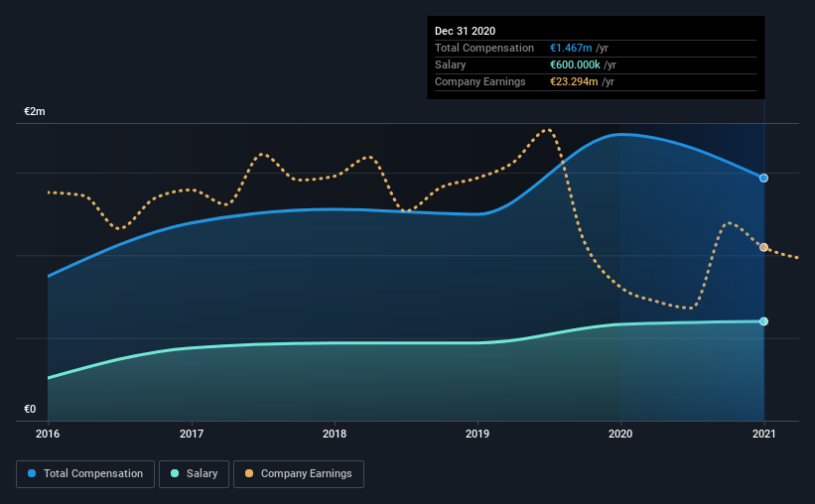815x504 pixels.
Task: Click the €1.467m total compensation value
Action: [571, 48]
